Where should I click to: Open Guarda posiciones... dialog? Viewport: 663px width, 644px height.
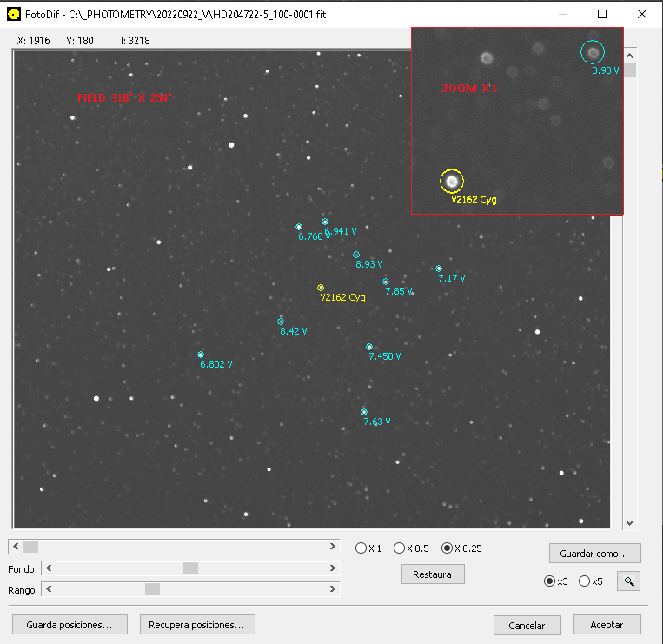click(70, 625)
